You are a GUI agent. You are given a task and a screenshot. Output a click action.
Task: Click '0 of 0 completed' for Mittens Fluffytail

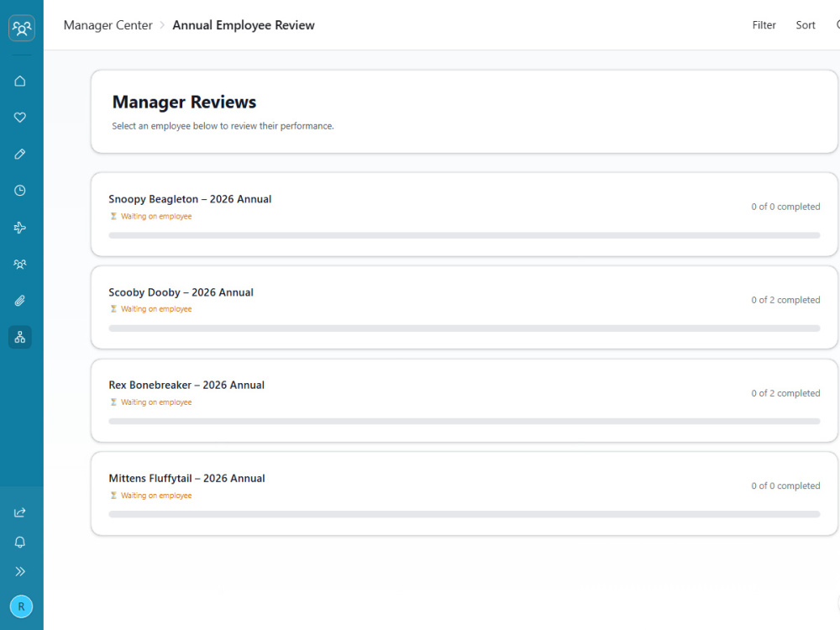coord(785,486)
